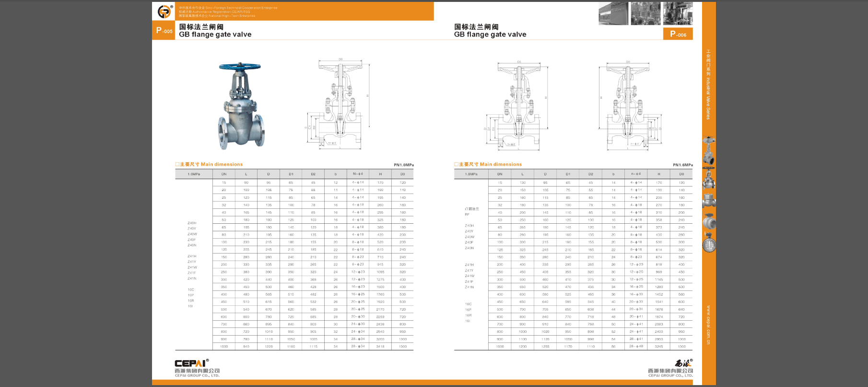Click the factory building photo in the header

click(613, 13)
